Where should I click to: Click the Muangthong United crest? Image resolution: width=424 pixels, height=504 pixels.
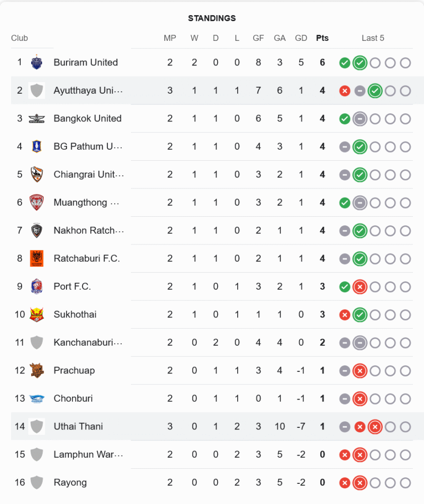click(x=36, y=203)
